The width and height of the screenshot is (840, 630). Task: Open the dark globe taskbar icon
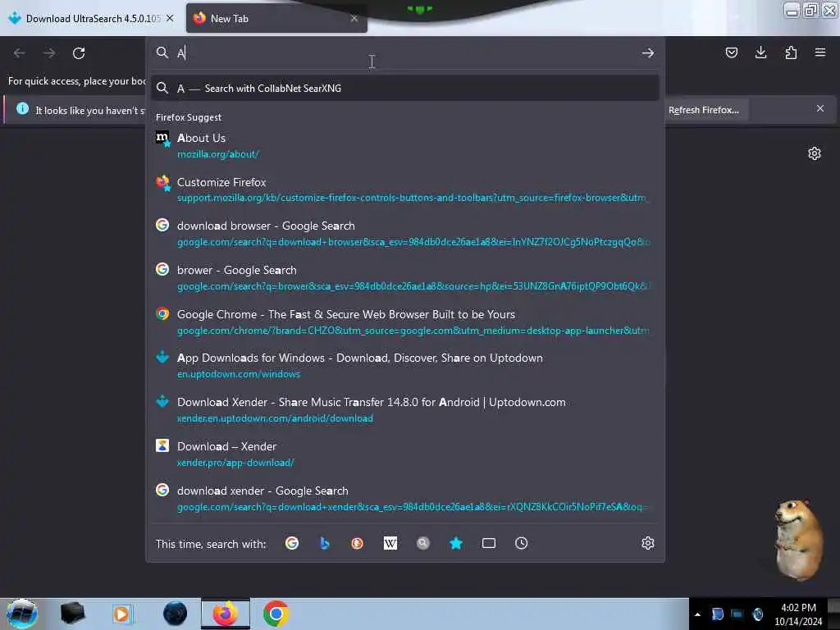point(176,614)
